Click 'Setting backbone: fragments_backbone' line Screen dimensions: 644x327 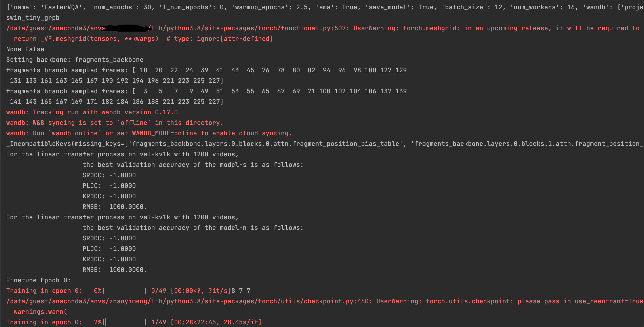point(75,60)
